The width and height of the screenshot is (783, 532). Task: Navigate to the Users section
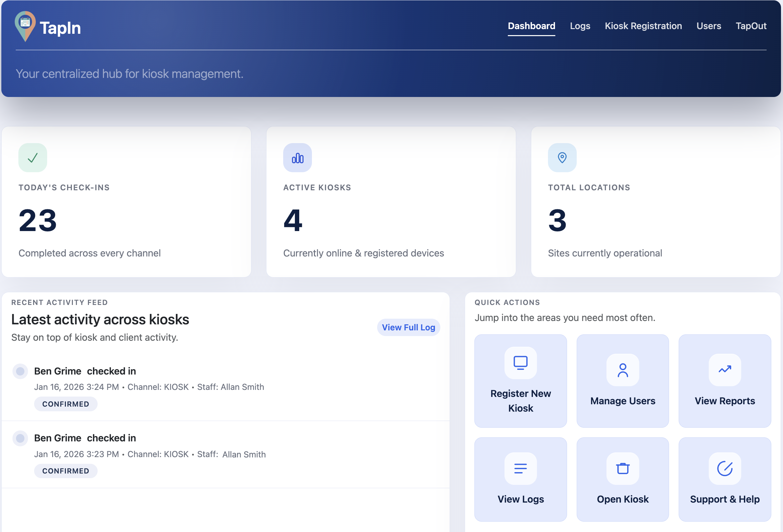708,26
